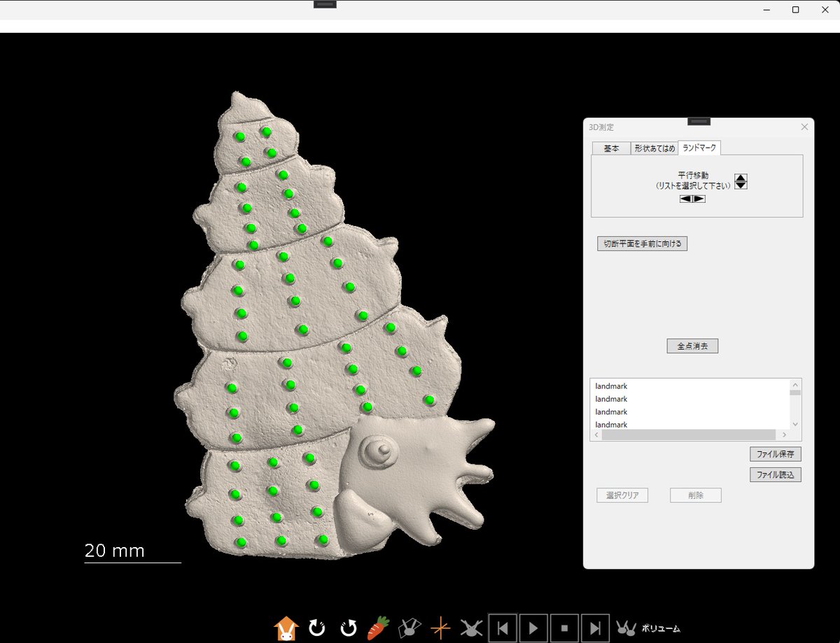Click the grip handle atop 3D測定 panel
840x643 pixels.
pos(699,121)
